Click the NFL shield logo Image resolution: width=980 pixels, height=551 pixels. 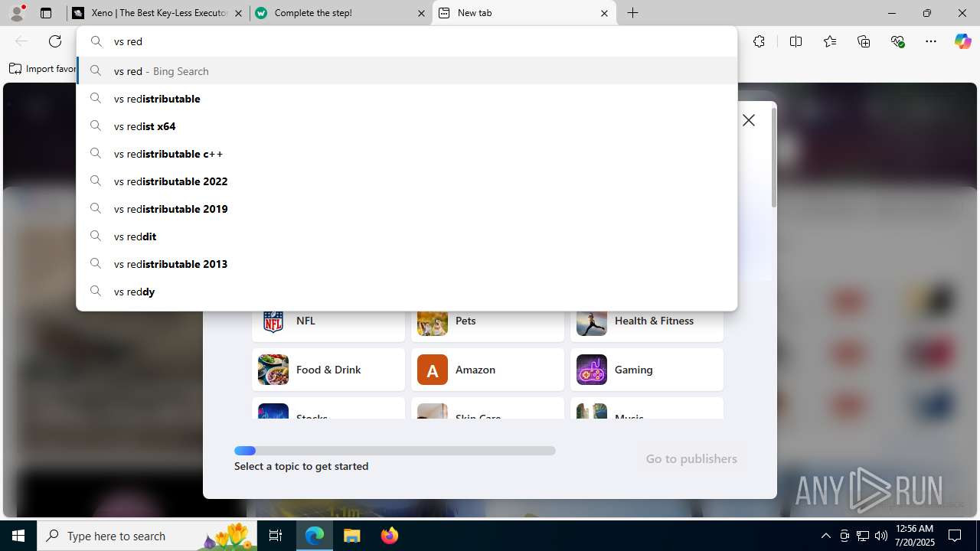273,322
